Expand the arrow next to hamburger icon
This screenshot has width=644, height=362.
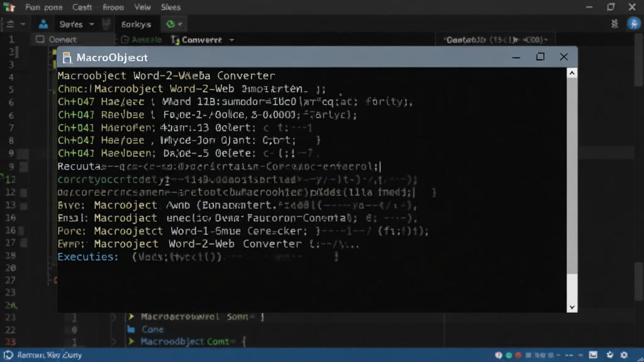[x=23, y=25]
